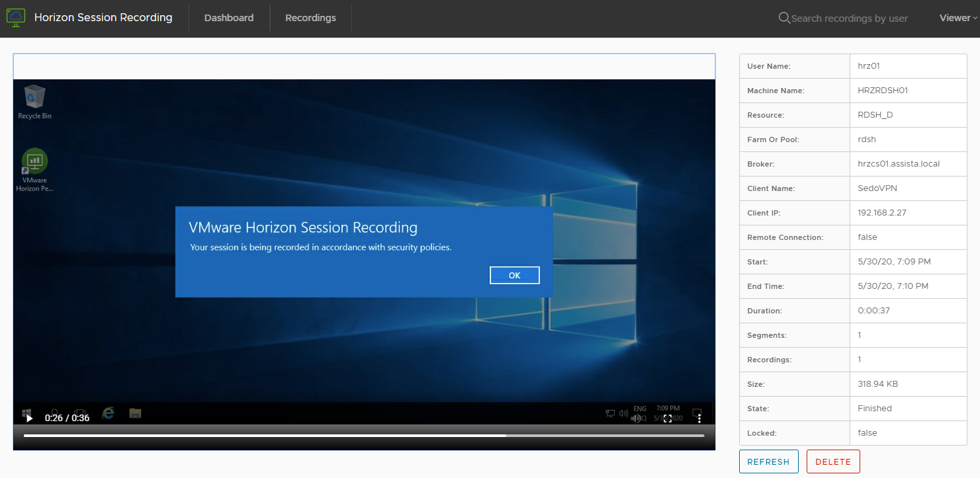Select the start time 5/30/20, 7:09 PM
The height and width of the screenshot is (478, 980).
coord(894,262)
